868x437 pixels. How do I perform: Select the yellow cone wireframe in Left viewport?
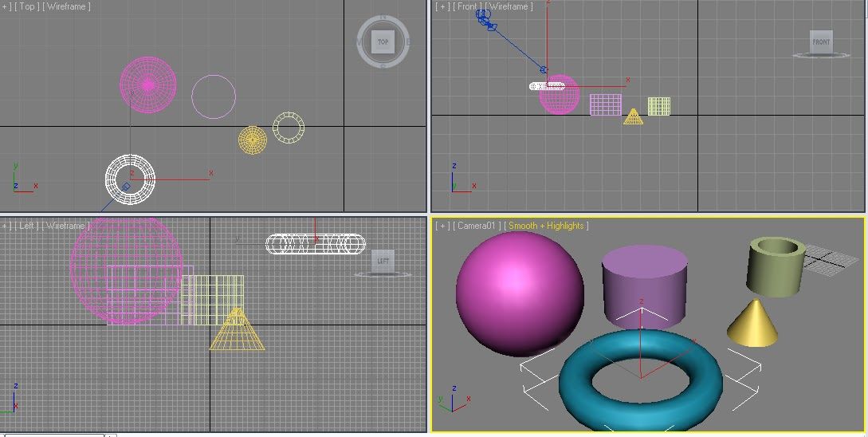237,329
